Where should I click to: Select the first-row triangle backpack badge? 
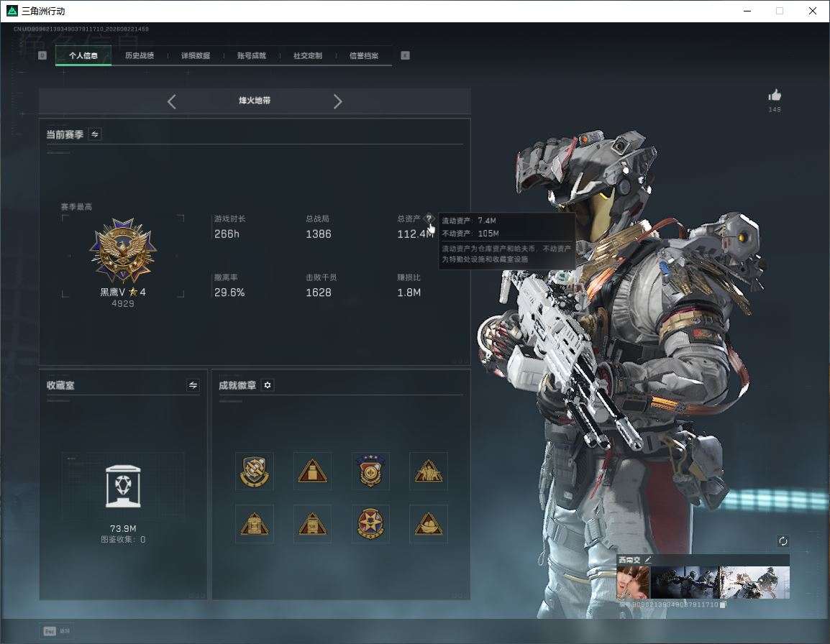pyautogui.click(x=313, y=471)
